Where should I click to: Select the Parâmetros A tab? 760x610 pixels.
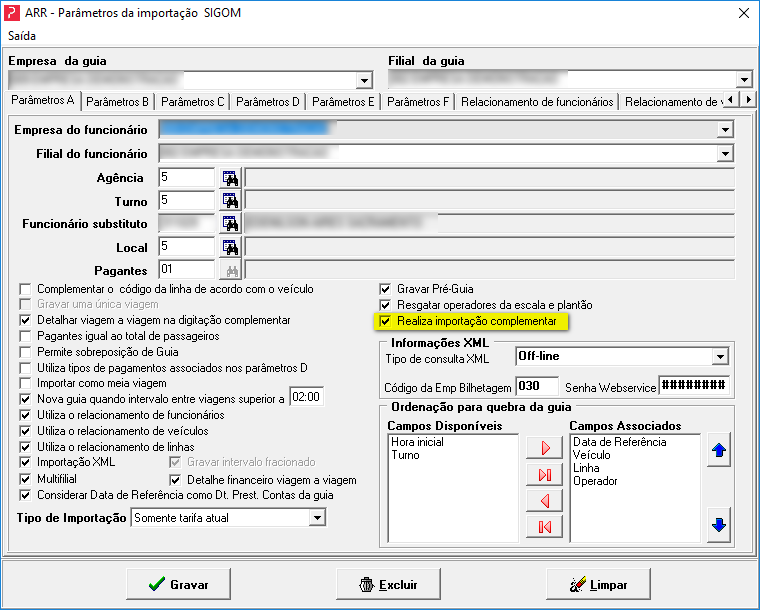43,100
